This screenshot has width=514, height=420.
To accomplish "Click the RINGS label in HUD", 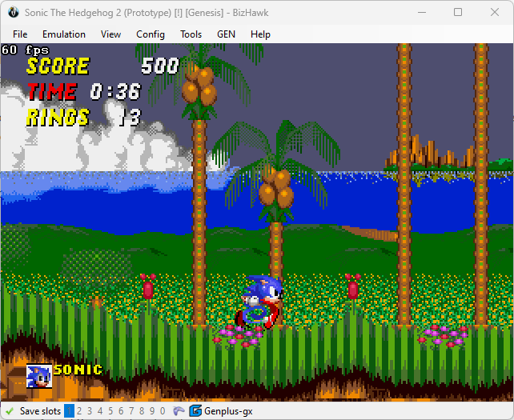I will 58,118.
